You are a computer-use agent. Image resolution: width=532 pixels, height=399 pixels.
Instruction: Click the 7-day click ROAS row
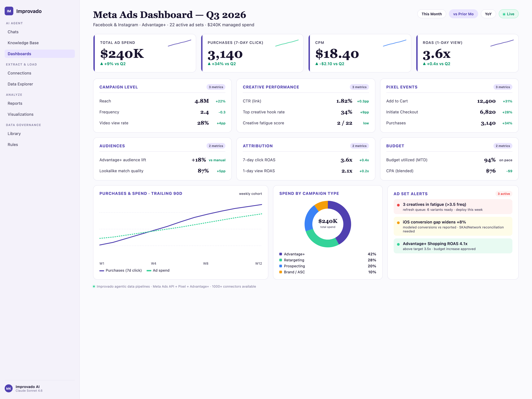click(306, 160)
